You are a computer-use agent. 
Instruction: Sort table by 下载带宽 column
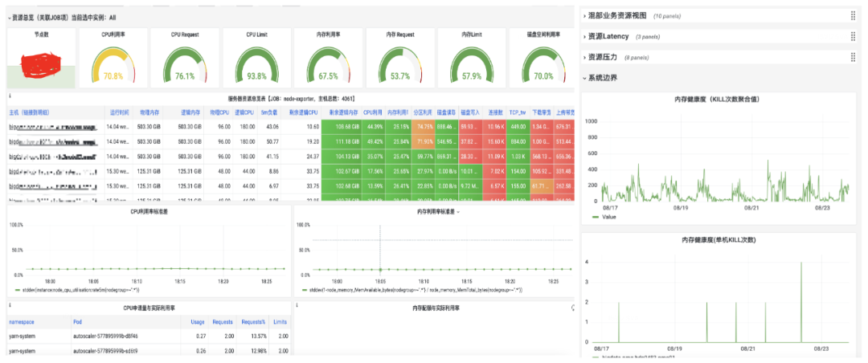(x=541, y=112)
